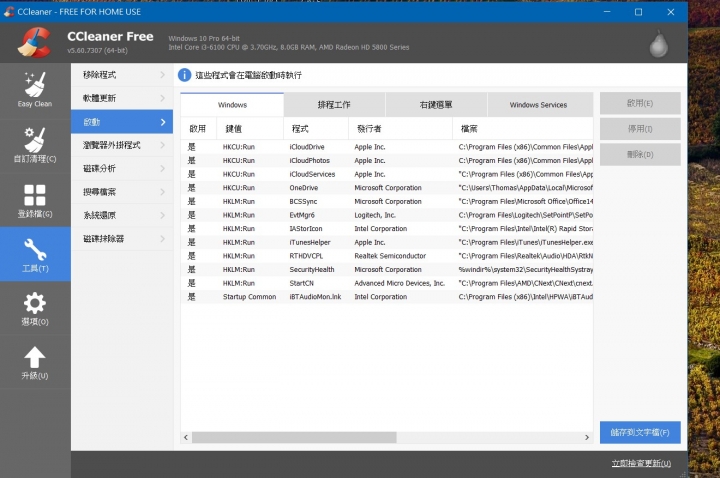Select the iBTAudioMon.lnk startup entry
The height and width of the screenshot is (478, 720).
(x=387, y=297)
